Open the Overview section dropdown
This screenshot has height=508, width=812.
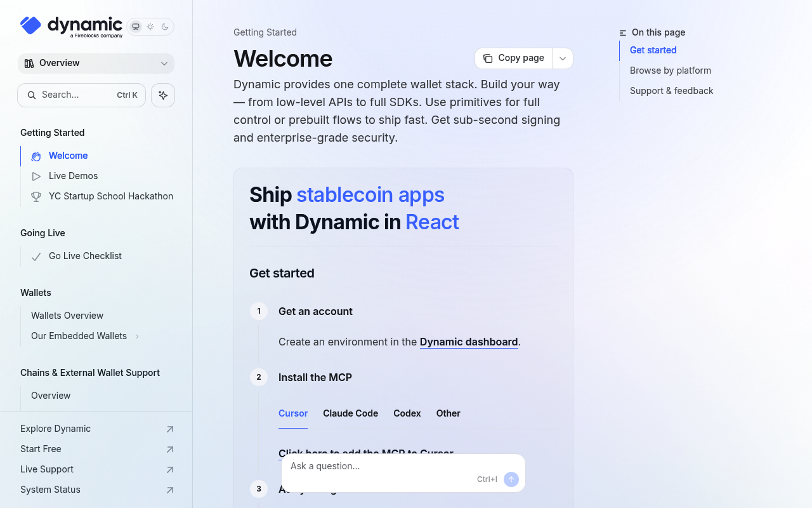pos(96,63)
